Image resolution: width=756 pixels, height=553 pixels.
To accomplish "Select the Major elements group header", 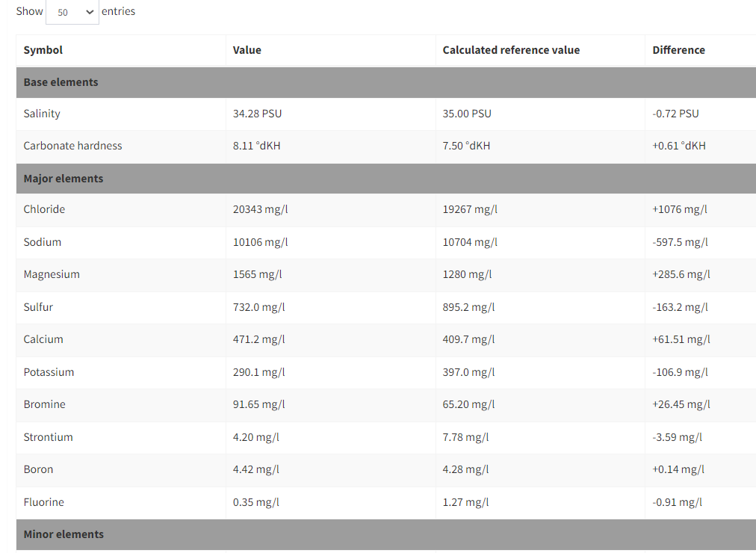I will point(63,179).
